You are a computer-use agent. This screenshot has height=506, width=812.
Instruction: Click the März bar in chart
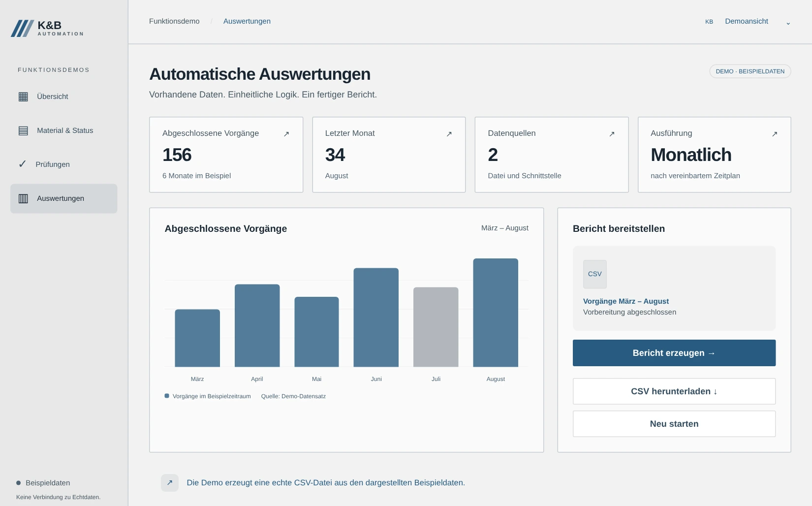click(197, 338)
